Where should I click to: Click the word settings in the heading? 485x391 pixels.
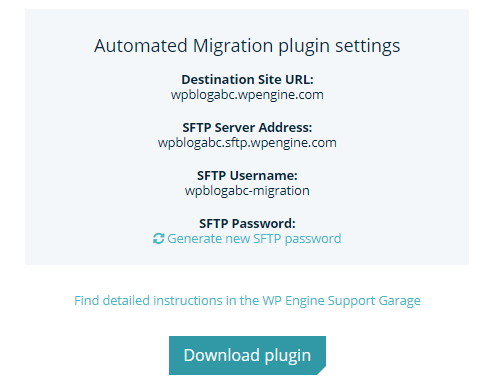(367, 47)
